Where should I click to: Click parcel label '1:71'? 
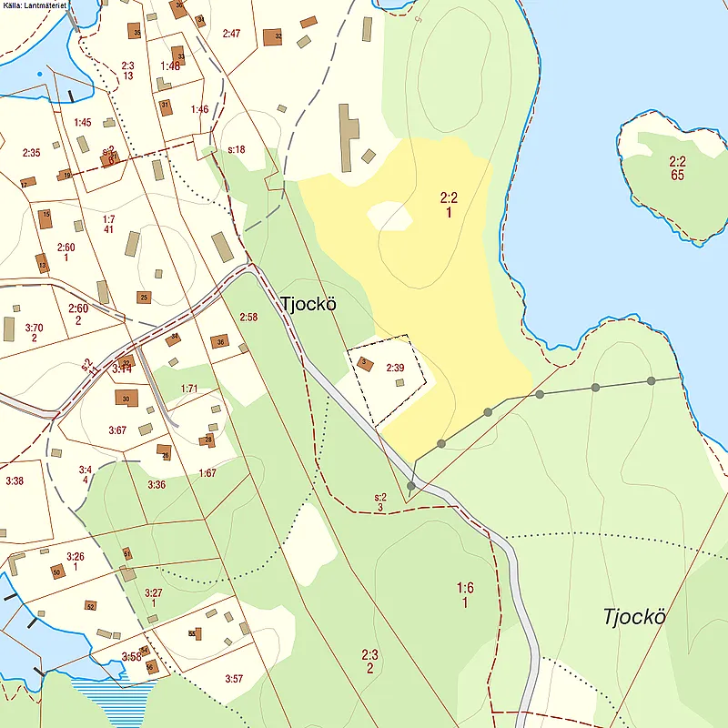189,389
